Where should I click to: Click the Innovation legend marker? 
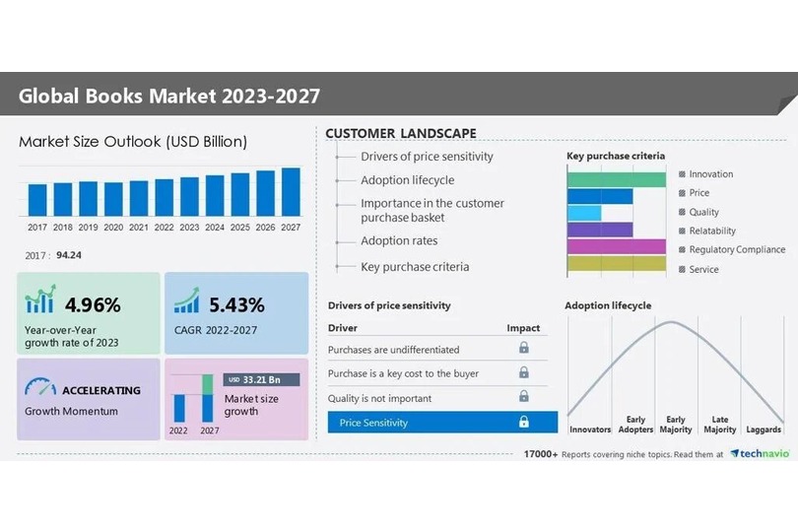682,174
